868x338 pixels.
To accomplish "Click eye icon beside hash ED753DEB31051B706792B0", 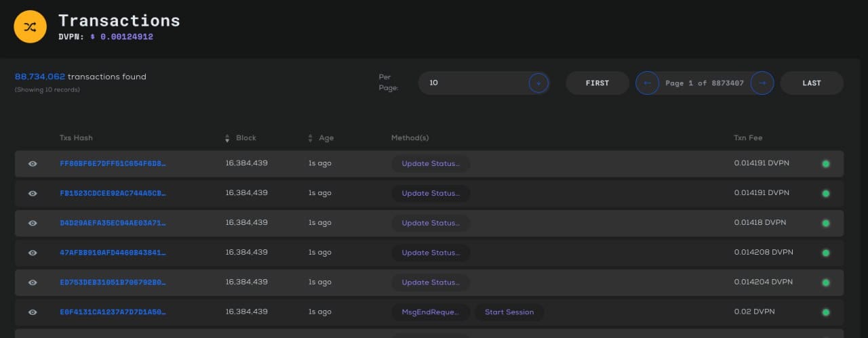I will 33,282.
